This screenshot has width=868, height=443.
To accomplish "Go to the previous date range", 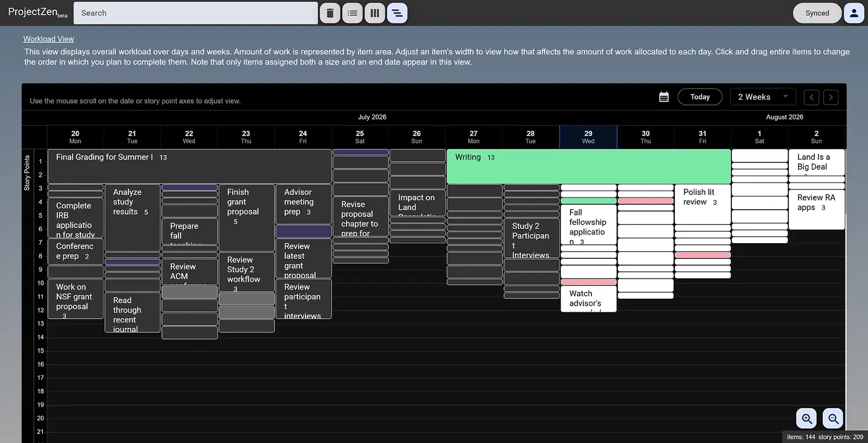I will point(812,97).
